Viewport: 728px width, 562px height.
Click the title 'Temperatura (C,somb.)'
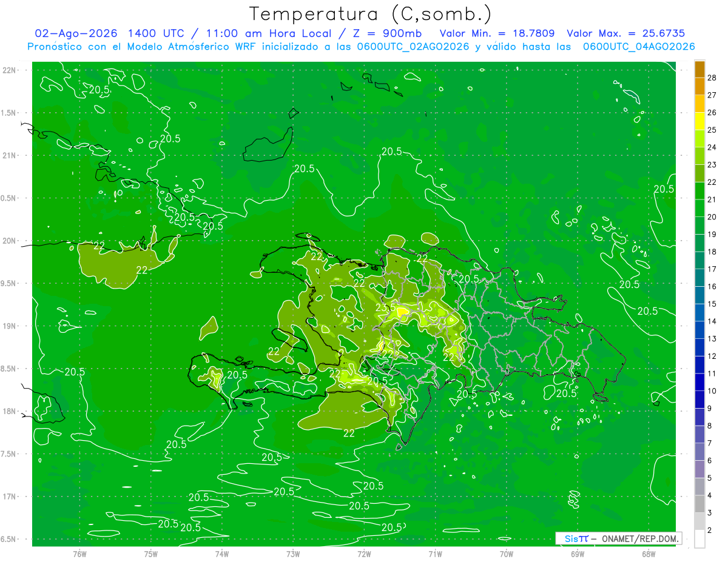pyautogui.click(x=370, y=14)
